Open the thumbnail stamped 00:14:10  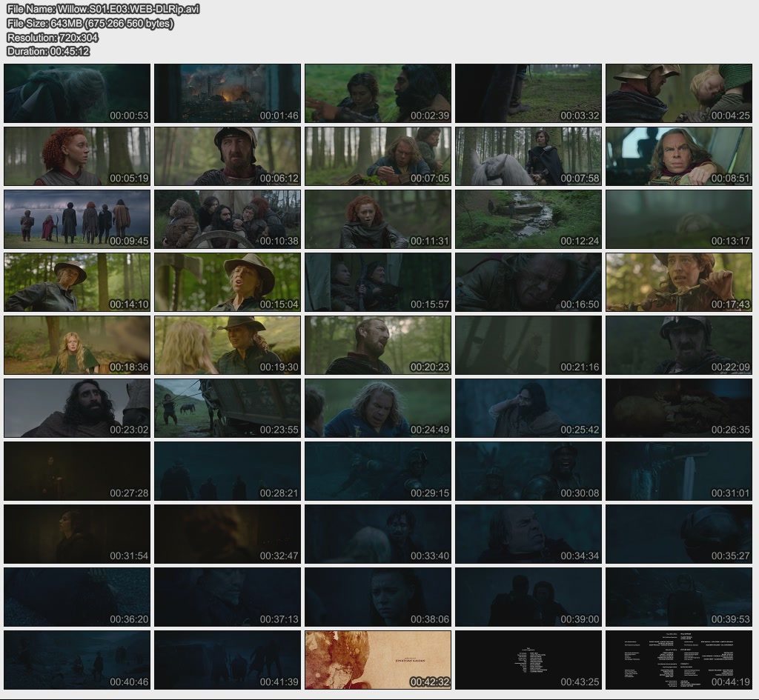pos(77,282)
